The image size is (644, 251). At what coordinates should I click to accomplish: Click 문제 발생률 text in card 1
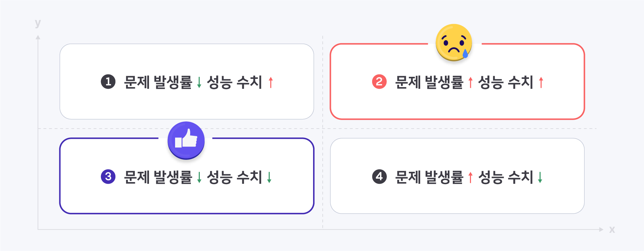pyautogui.click(x=158, y=82)
